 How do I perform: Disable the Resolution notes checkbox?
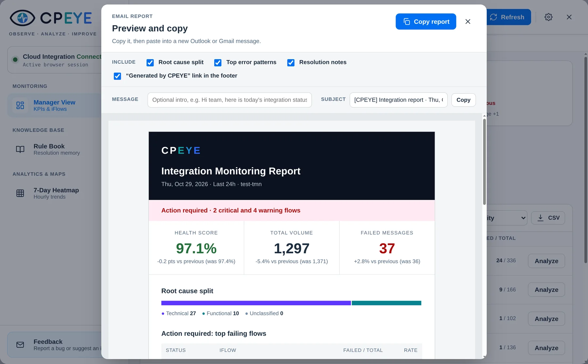(x=291, y=62)
